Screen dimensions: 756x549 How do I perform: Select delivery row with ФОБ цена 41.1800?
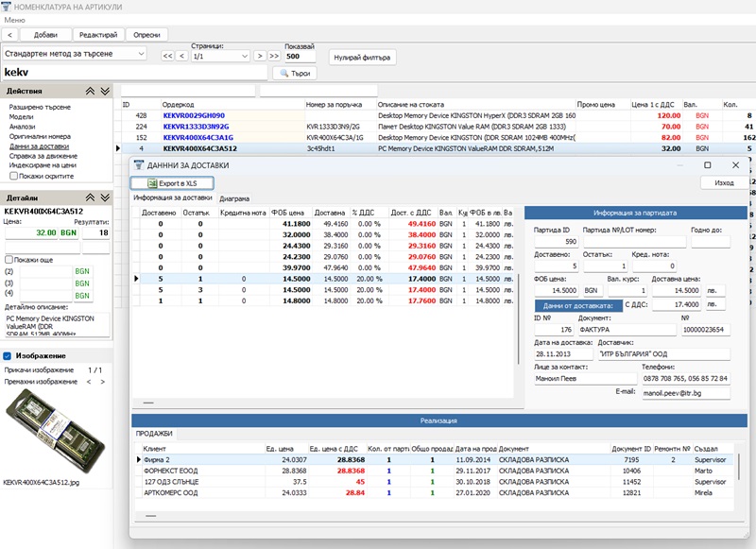tap(323, 224)
